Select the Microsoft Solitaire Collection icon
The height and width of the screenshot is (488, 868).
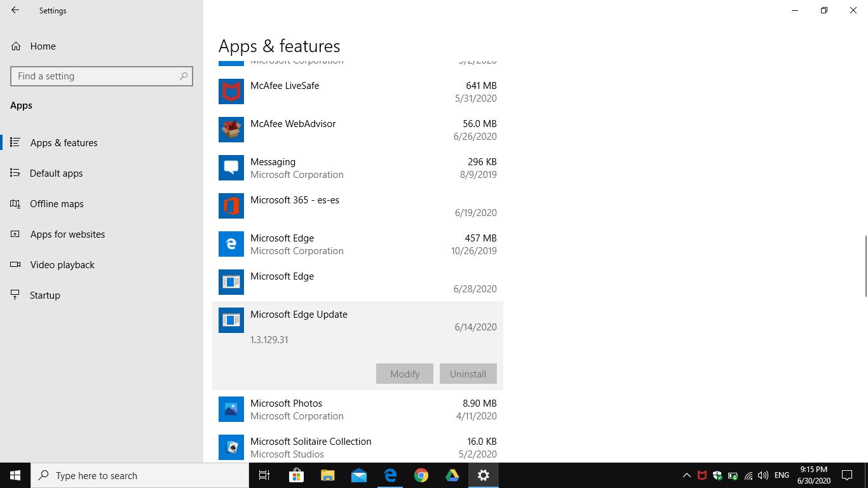click(231, 447)
